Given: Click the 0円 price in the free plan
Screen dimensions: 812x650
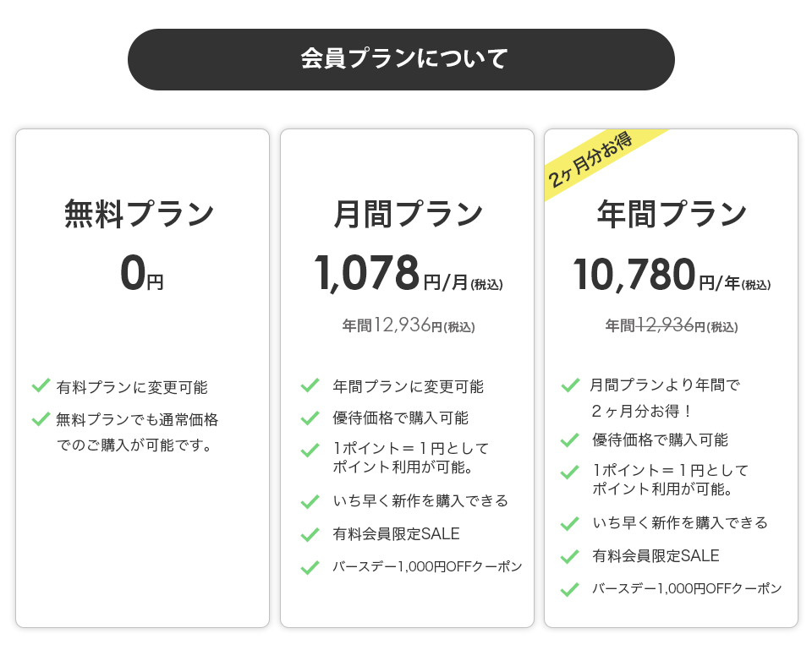Looking at the screenshot, I should tap(141, 274).
